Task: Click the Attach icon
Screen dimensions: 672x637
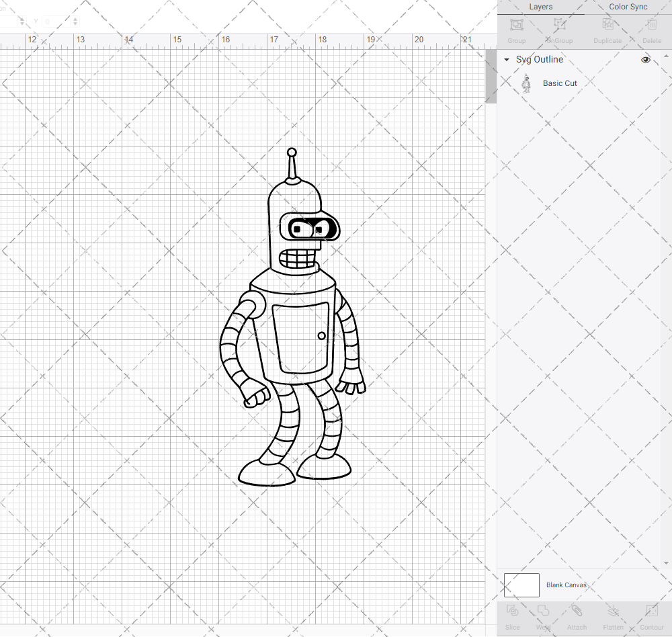Action: 577,615
